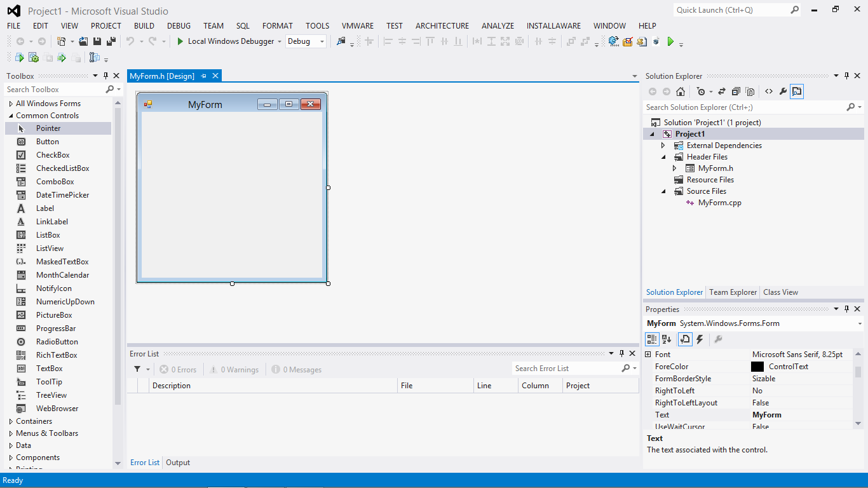Close the MyForm.h [Design] tab
Image resolution: width=868 pixels, height=488 pixels.
point(215,76)
